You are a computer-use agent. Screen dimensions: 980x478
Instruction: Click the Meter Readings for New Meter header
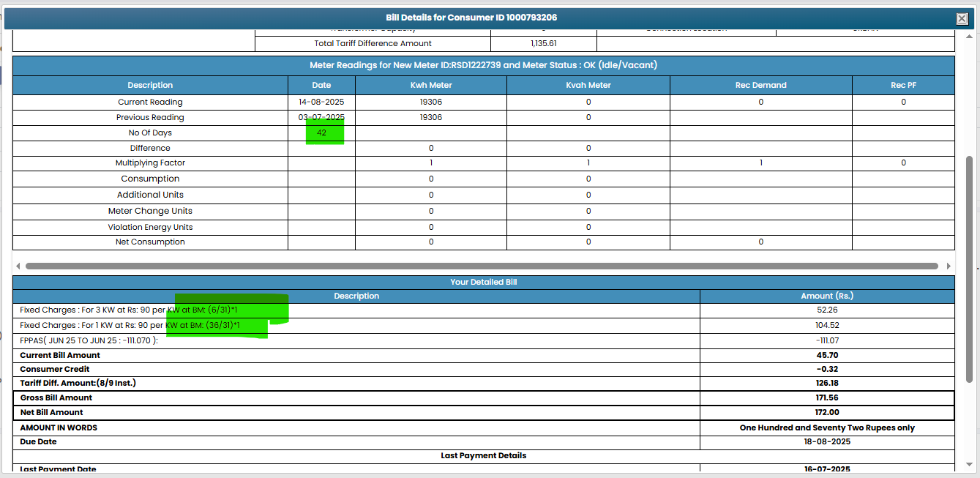(x=483, y=65)
